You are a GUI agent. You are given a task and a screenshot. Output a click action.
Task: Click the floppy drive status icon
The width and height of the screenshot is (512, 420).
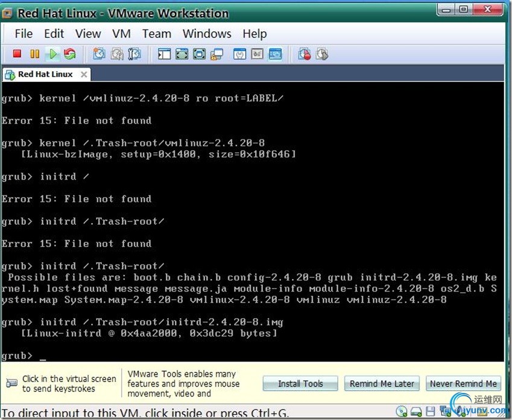(431, 411)
